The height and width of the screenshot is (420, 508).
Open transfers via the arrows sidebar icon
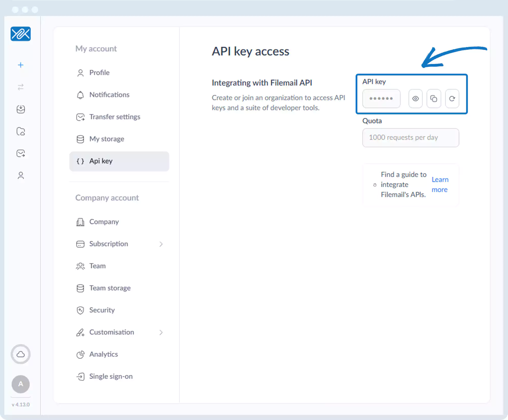click(21, 87)
